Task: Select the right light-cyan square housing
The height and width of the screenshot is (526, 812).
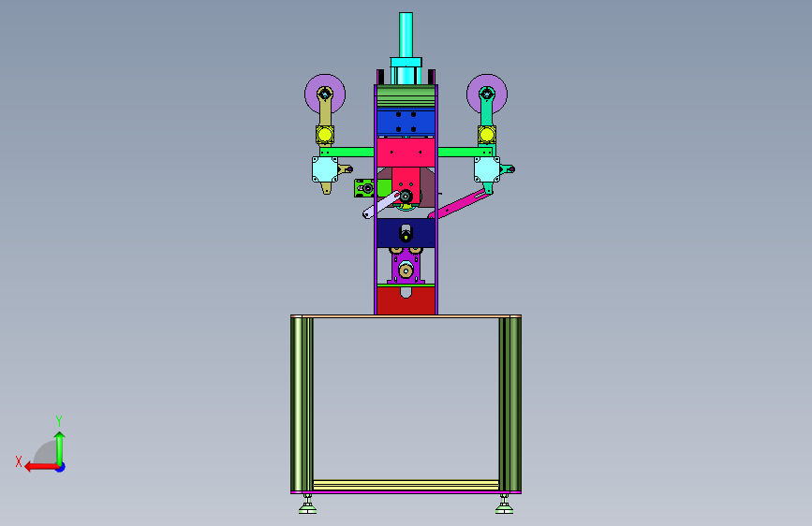Action: point(487,169)
